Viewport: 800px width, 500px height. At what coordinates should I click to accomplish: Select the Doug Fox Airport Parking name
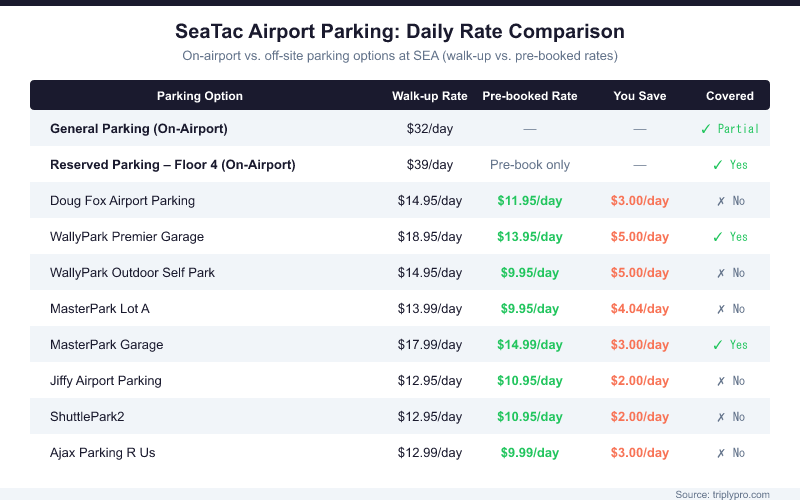tap(122, 201)
